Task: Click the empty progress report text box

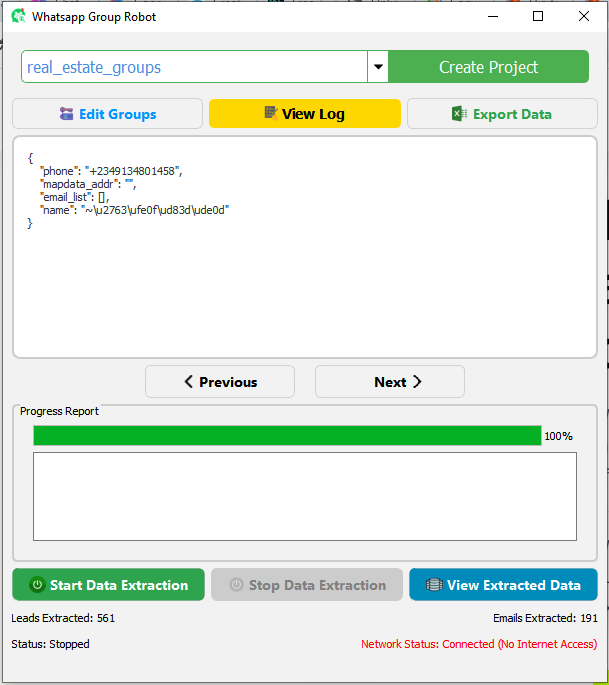Action: pos(305,496)
